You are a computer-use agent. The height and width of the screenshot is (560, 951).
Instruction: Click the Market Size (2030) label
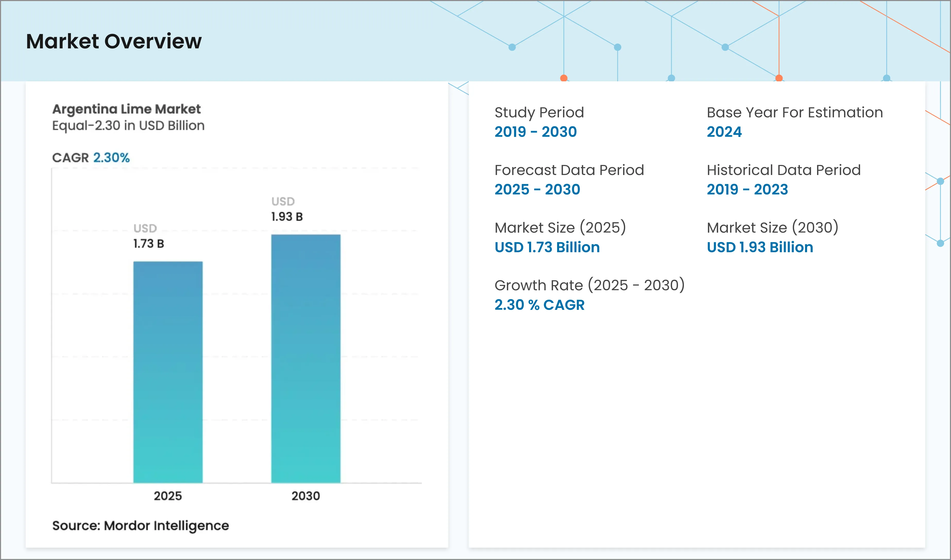pyautogui.click(x=772, y=227)
